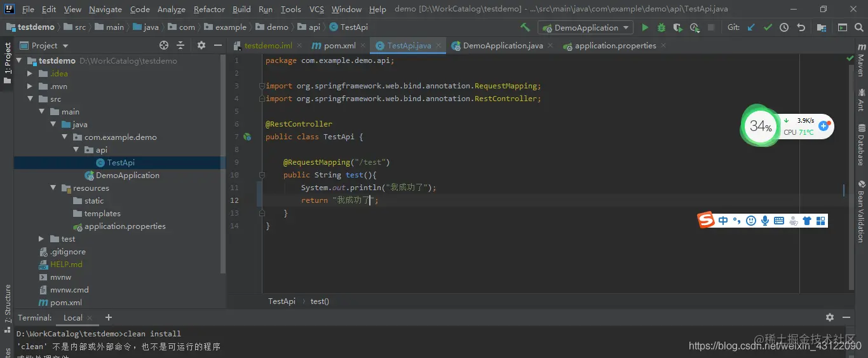Image resolution: width=868 pixels, height=358 pixels.
Task: Close the Local terminal tab
Action: click(90, 318)
